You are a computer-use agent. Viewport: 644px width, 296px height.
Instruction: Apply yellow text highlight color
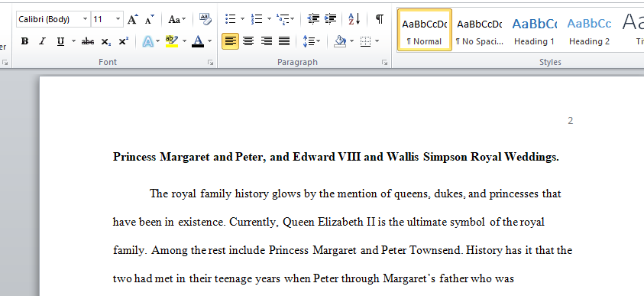pos(172,41)
